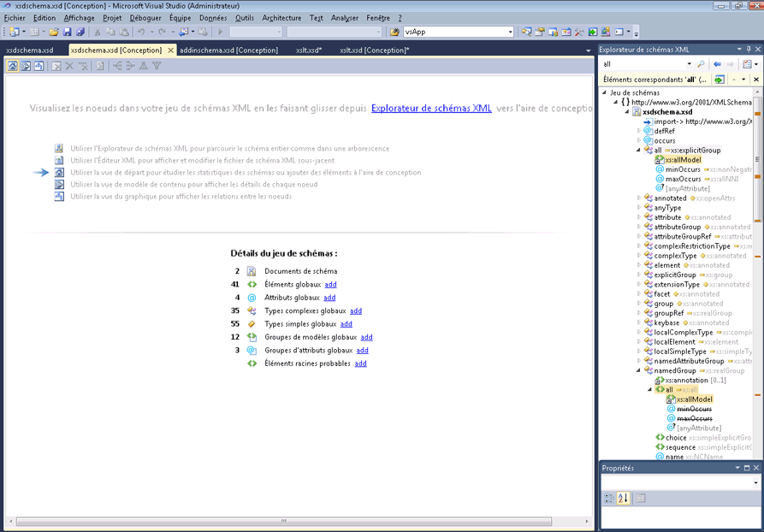This screenshot has height=532, width=764.
Task: Click the back navigation arrow in Explorer toolbar
Action: (718, 63)
